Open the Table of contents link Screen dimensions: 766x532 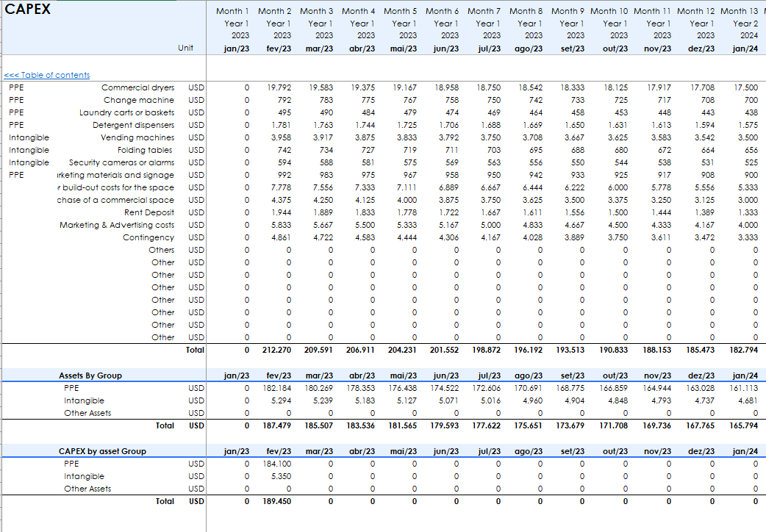pyautogui.click(x=47, y=75)
